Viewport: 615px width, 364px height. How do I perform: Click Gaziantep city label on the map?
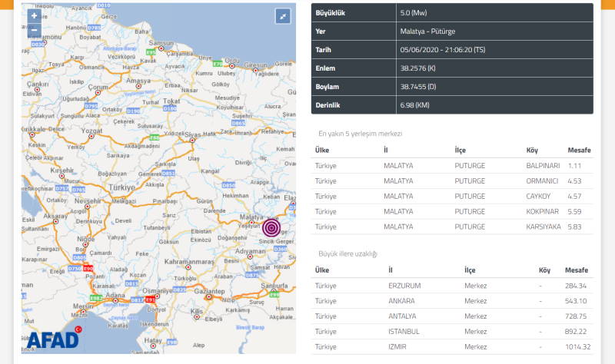pos(209,291)
